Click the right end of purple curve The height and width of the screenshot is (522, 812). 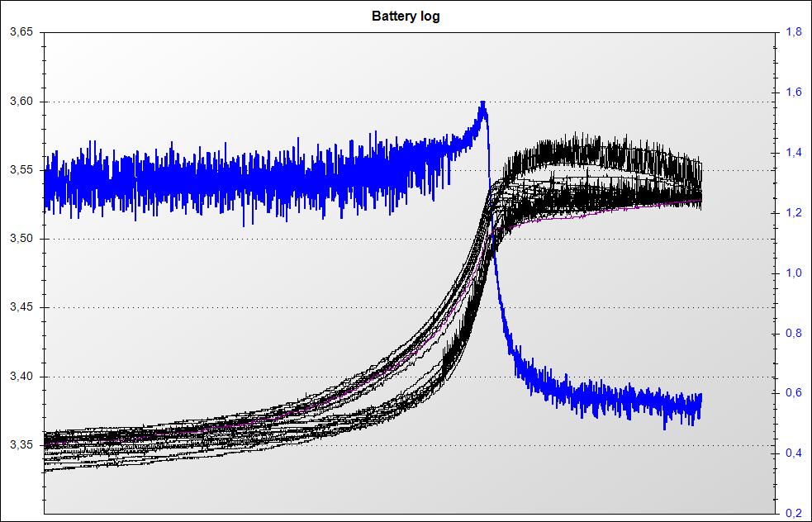pyautogui.click(x=700, y=201)
